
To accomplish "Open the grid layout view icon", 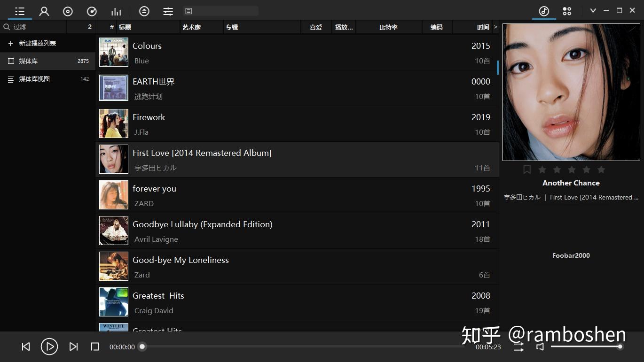I will (x=567, y=11).
